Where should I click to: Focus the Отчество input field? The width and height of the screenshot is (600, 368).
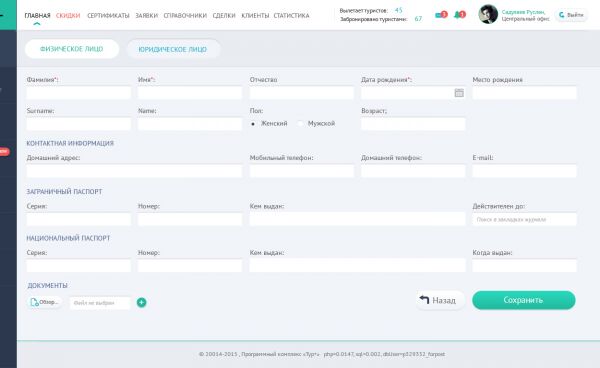coord(302,93)
